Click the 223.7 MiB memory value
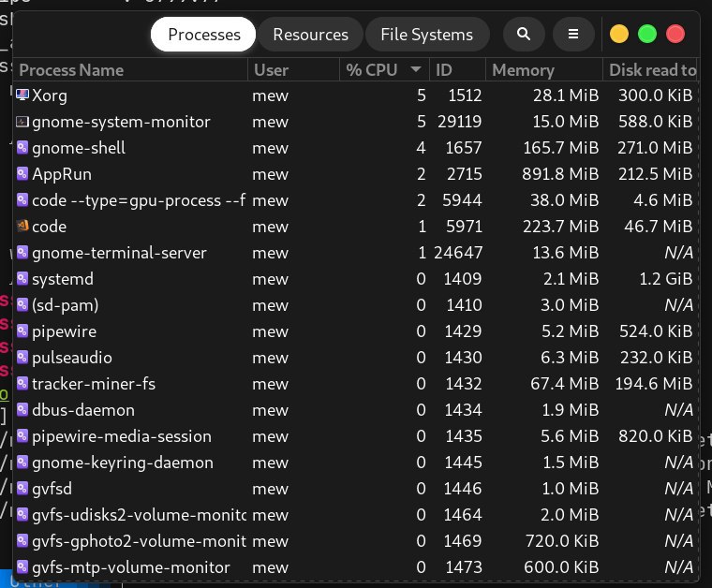Image resolution: width=712 pixels, height=588 pixels. pos(561,226)
